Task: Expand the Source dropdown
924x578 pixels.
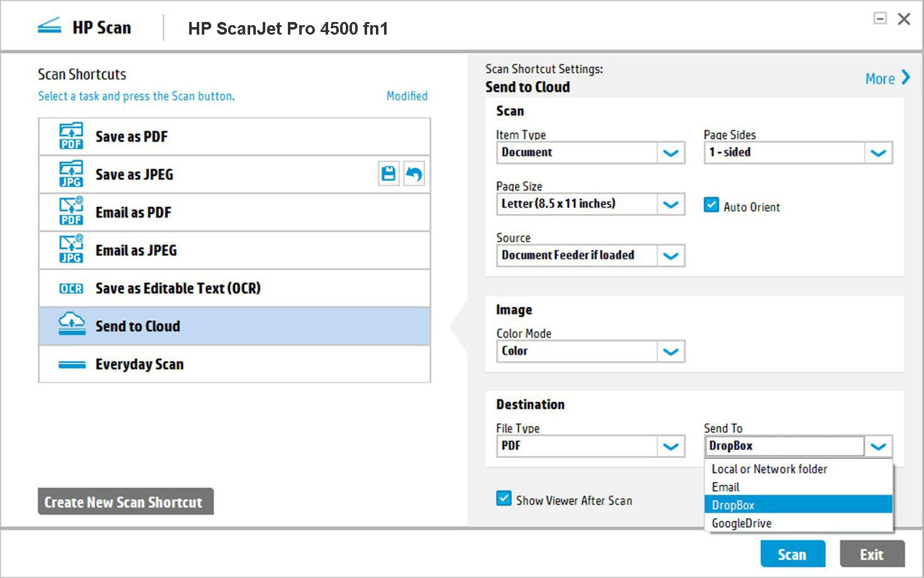Action: (671, 256)
